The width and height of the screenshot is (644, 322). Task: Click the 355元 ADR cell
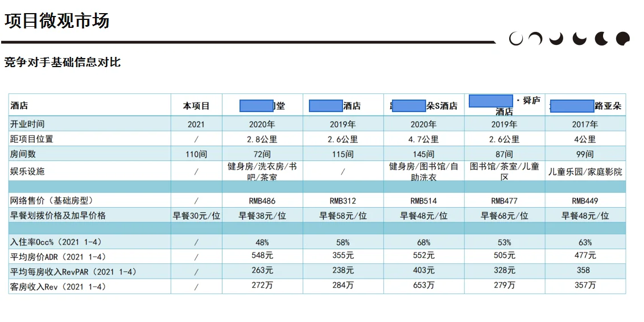click(x=343, y=255)
